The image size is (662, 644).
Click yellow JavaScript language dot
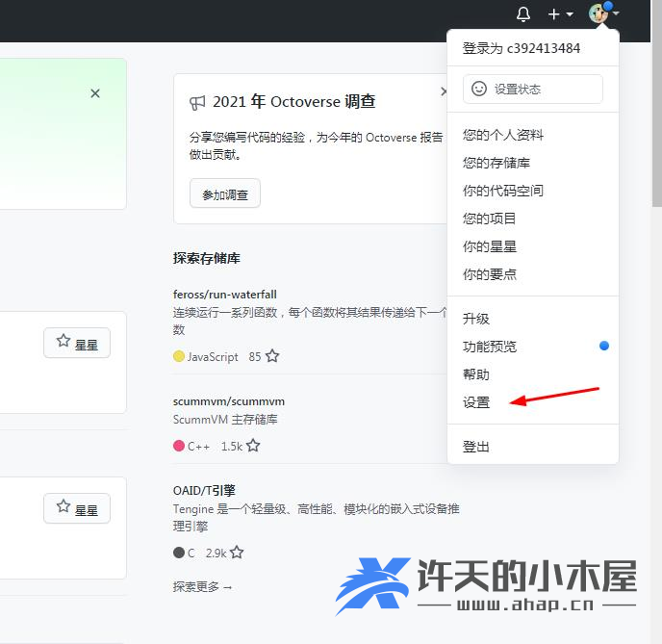point(179,356)
